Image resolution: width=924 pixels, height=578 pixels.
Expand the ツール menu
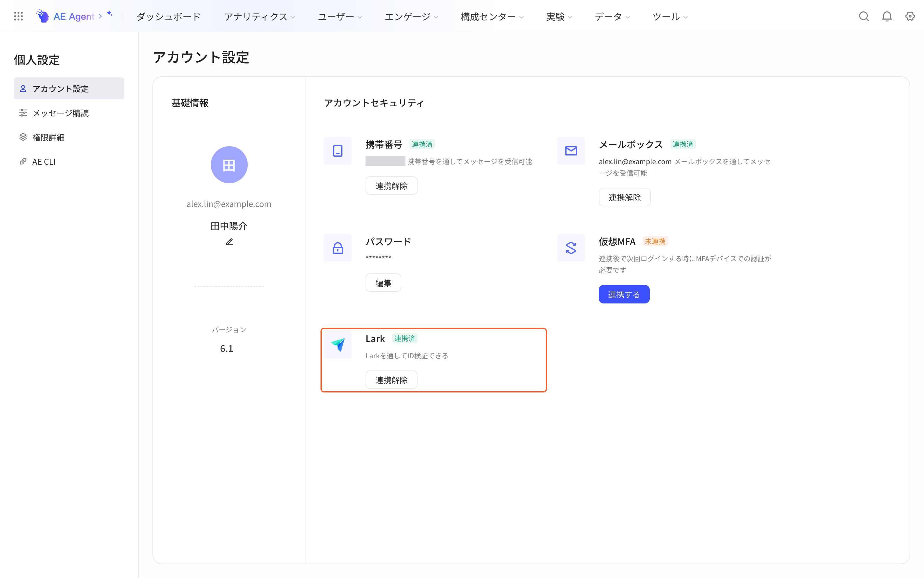click(670, 16)
